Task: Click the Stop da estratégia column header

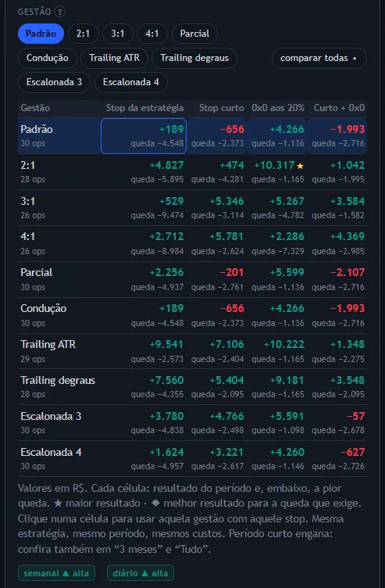Action: pos(144,108)
